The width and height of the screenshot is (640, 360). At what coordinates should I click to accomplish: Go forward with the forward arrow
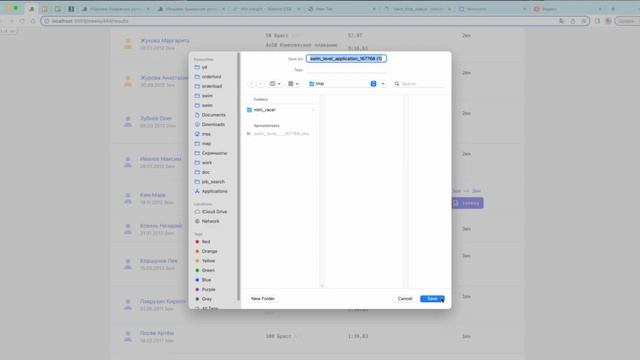[x=260, y=84]
